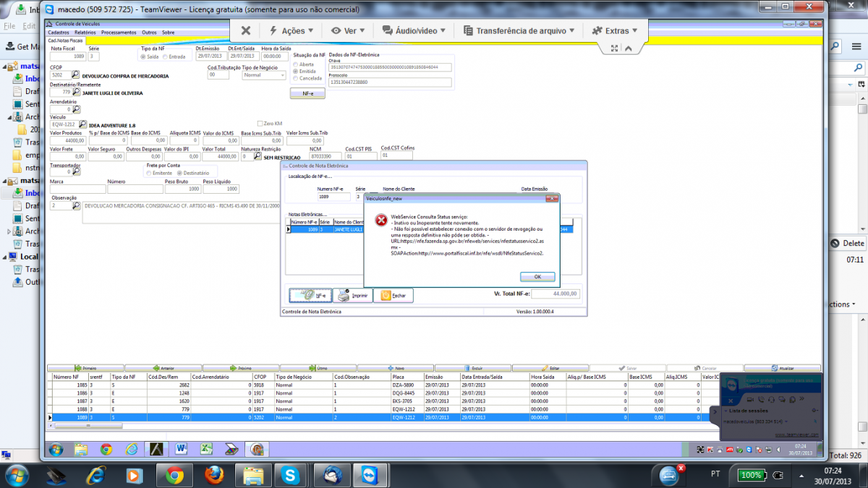868x488 pixels.
Task: Open Word in the remote taskbar
Action: click(180, 450)
